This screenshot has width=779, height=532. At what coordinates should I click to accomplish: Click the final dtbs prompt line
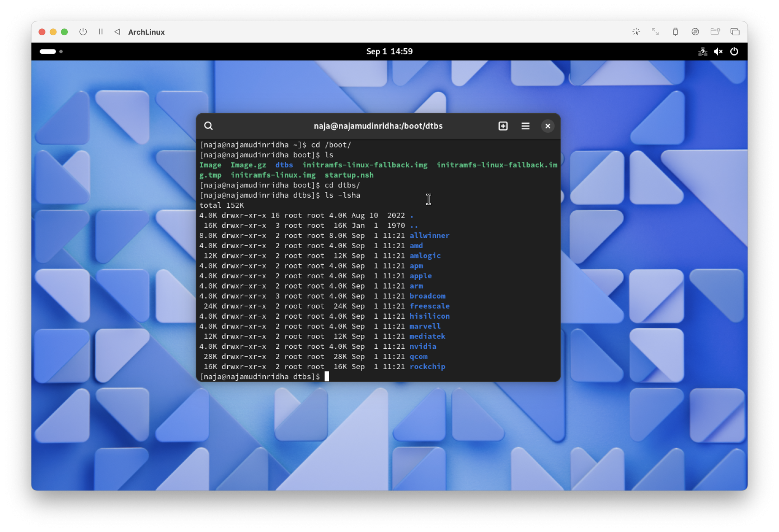tap(264, 377)
